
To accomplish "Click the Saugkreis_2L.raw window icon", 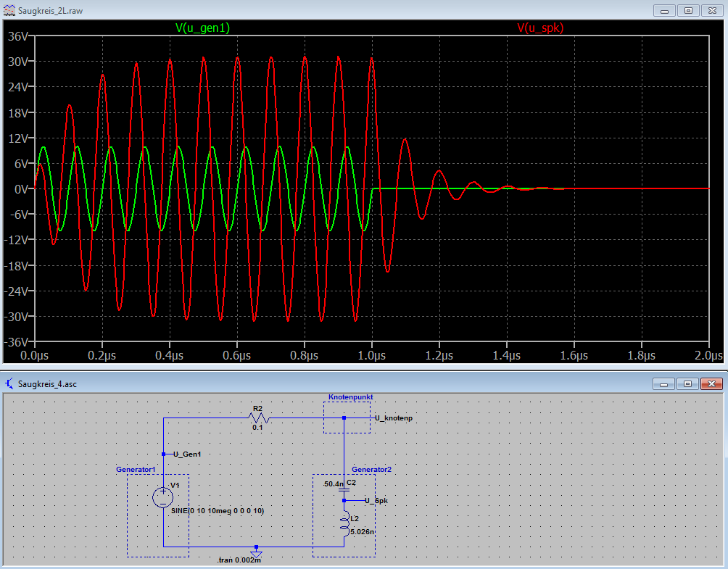I will click(8, 10).
